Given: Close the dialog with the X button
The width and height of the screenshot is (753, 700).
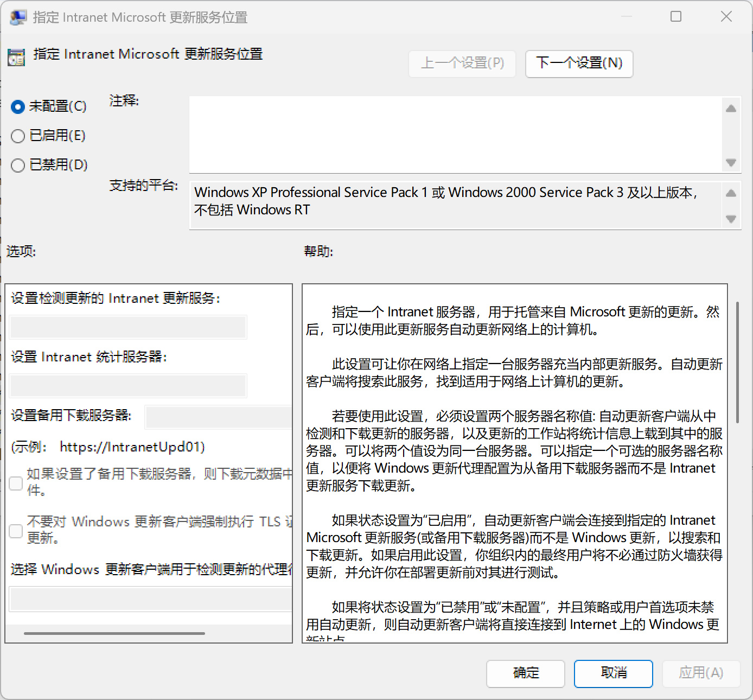Looking at the screenshot, I should tap(726, 17).
